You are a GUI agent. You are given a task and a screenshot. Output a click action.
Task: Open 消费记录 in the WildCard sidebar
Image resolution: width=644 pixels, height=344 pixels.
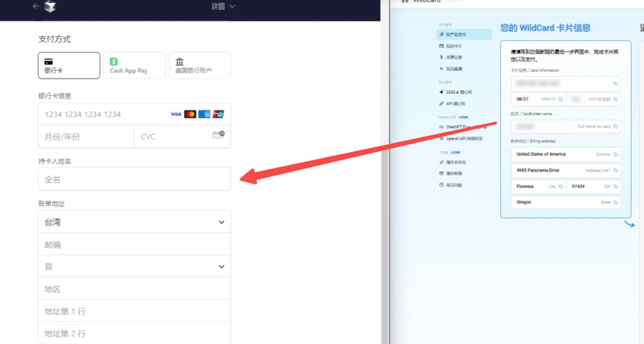(x=454, y=57)
